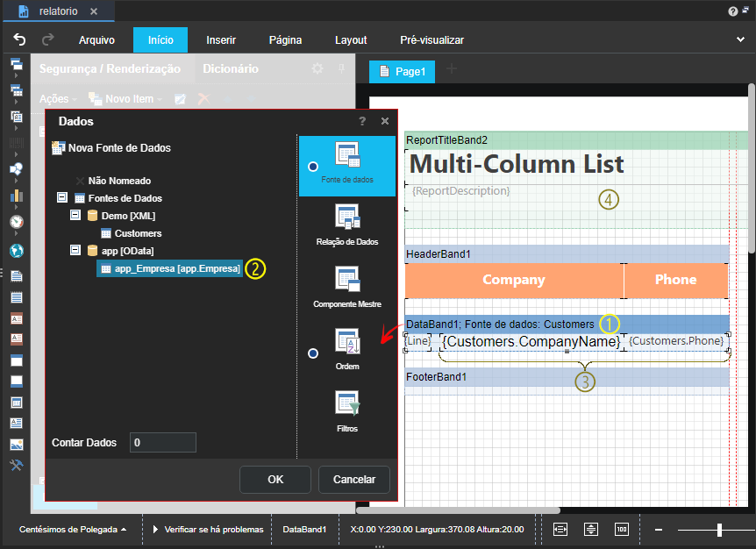
Task: Open dictionary panel gear settings
Action: tap(317, 68)
